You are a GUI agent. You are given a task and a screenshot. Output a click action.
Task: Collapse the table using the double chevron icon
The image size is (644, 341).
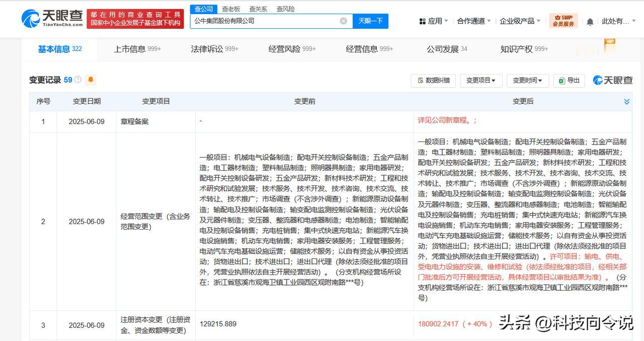[626, 102]
